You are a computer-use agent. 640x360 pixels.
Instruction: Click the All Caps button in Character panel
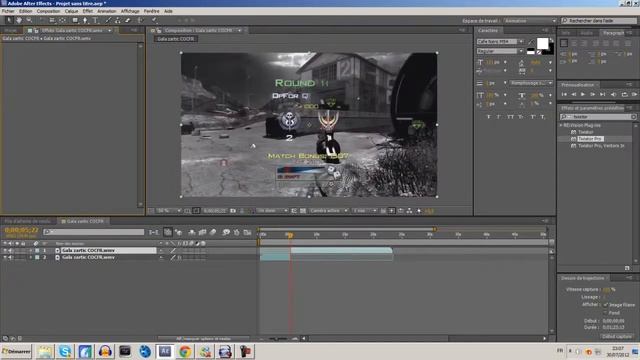tap(510, 117)
